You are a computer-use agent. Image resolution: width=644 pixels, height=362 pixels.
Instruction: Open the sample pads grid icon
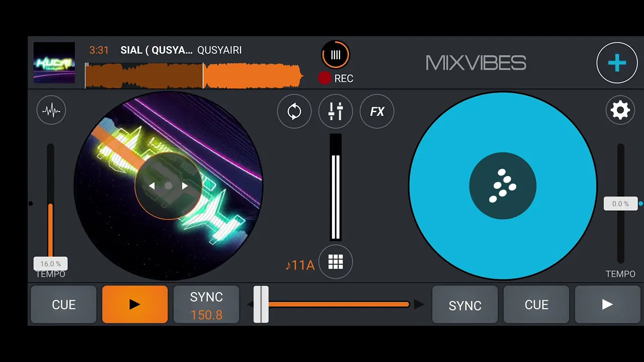[336, 262]
